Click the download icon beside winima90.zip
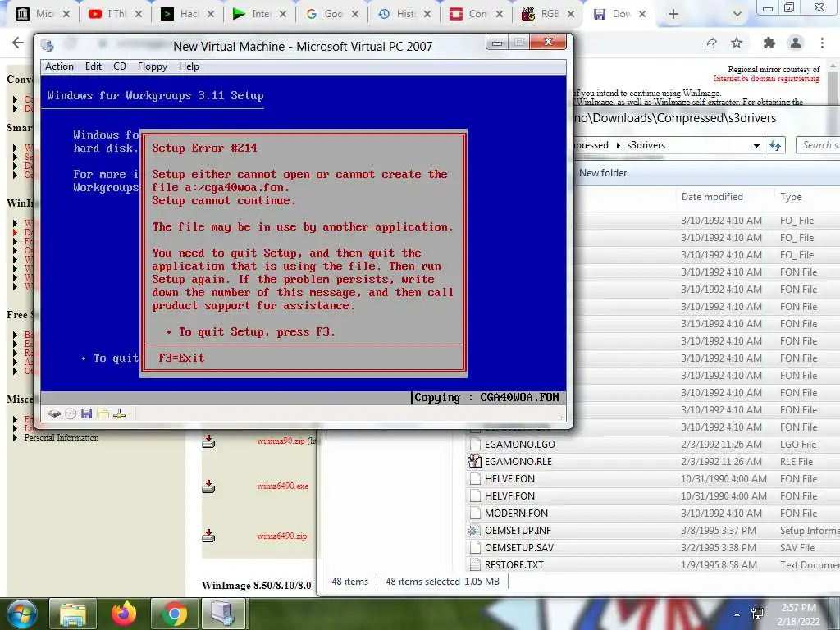 tap(208, 441)
